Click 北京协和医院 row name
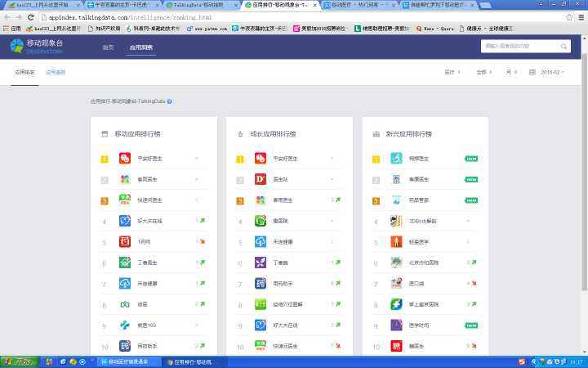Image resolution: width=588 pixels, height=368 pixels. point(423,263)
